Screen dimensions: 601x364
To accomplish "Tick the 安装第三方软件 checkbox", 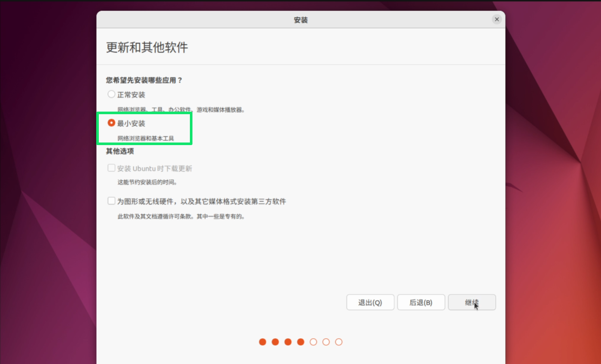I will pyautogui.click(x=111, y=201).
